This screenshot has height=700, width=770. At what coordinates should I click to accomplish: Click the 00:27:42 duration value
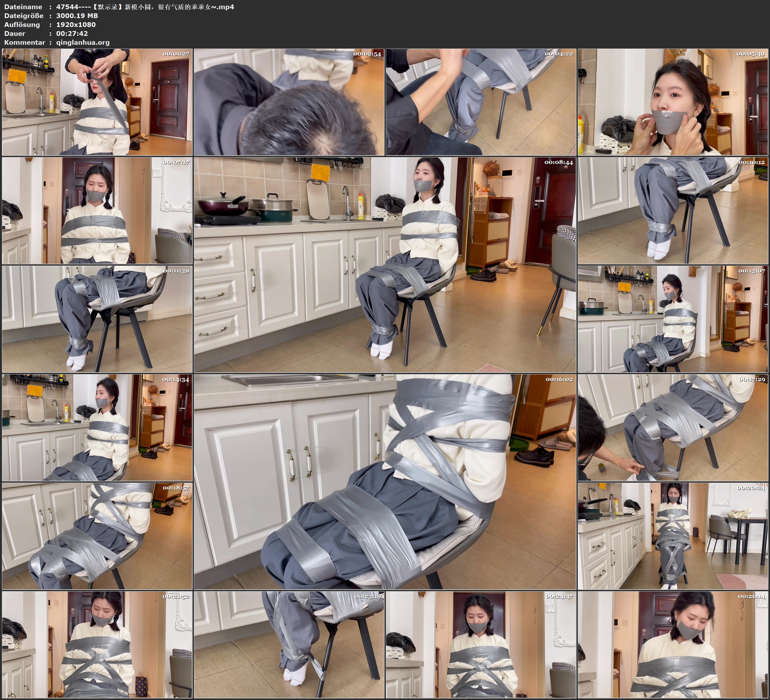[x=72, y=34]
